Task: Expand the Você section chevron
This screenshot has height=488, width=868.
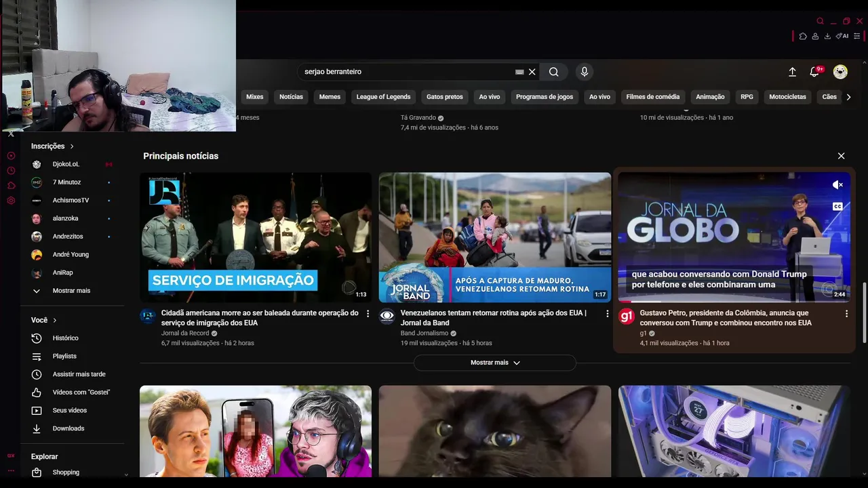Action: pos(55,321)
